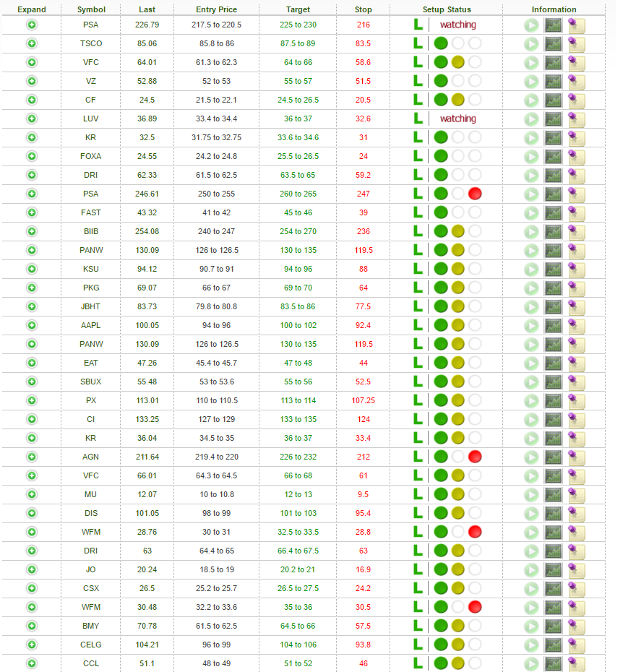
Task: Click the play icon in JBHT row
Action: coord(532,306)
